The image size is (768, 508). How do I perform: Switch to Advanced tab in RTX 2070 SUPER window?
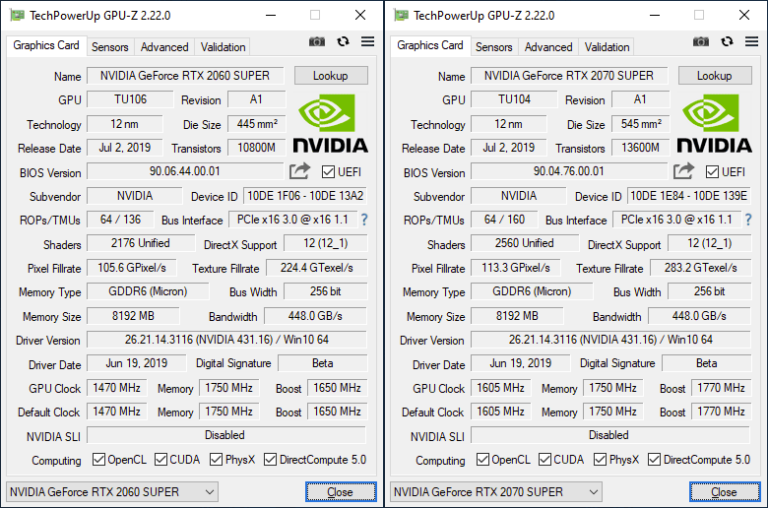(548, 47)
